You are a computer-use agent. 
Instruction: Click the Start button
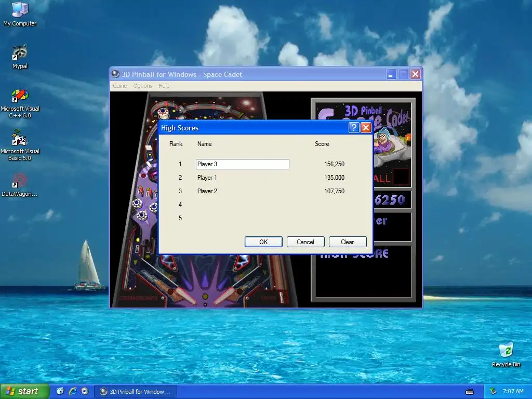click(25, 391)
